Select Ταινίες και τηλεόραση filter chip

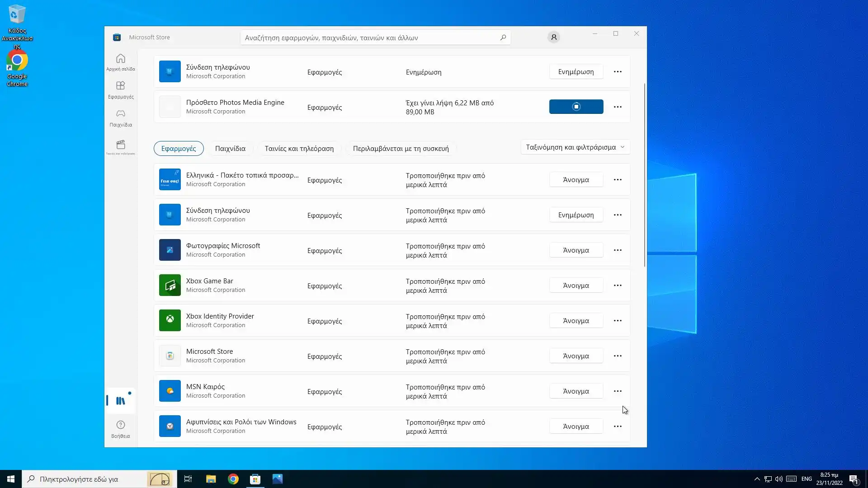click(299, 148)
